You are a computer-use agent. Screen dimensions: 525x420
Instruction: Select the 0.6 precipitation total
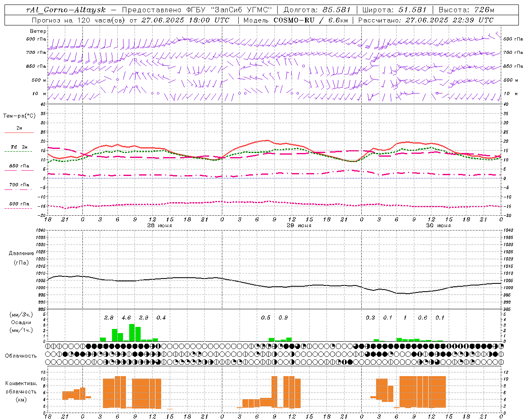click(422, 318)
